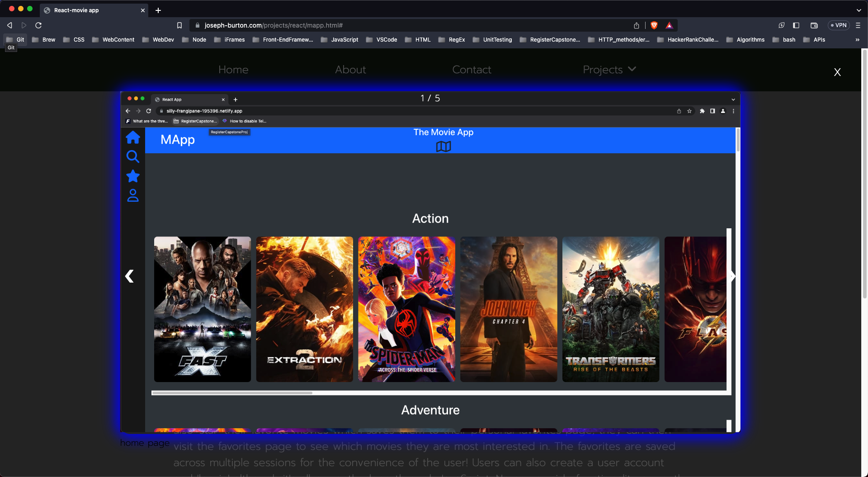Click the MApp search magnifier icon

pyautogui.click(x=133, y=156)
